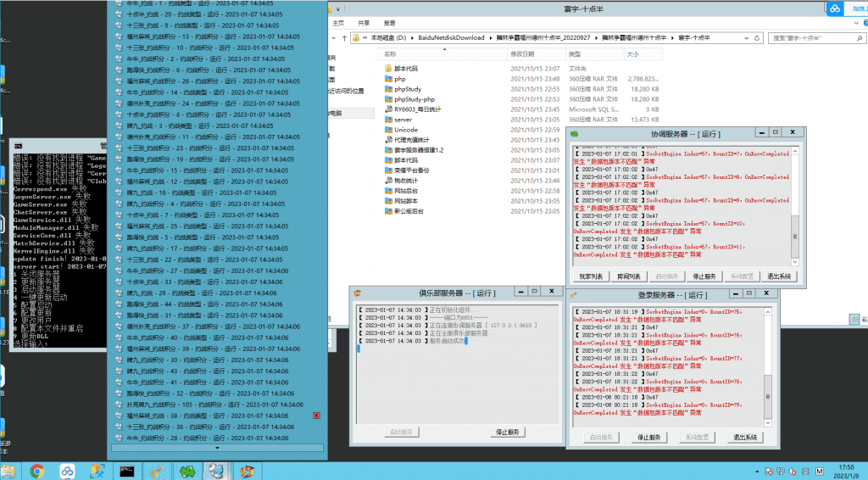The width and height of the screenshot is (868, 480).
Task: Click the down arrow at room list bottom
Action: (217, 448)
